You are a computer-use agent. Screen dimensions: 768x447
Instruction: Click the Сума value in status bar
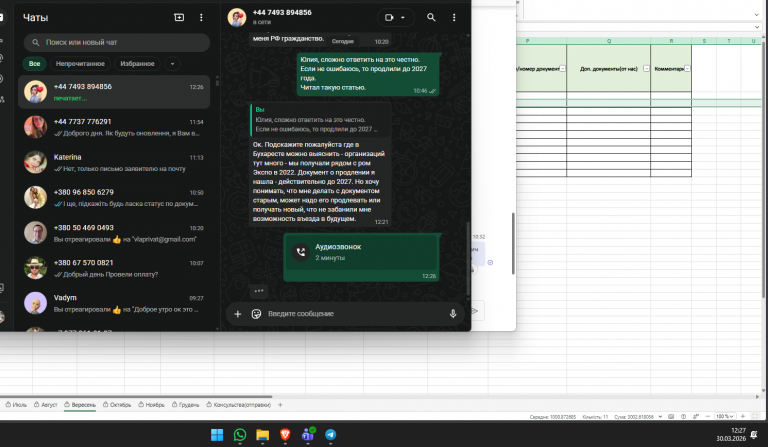(634, 417)
